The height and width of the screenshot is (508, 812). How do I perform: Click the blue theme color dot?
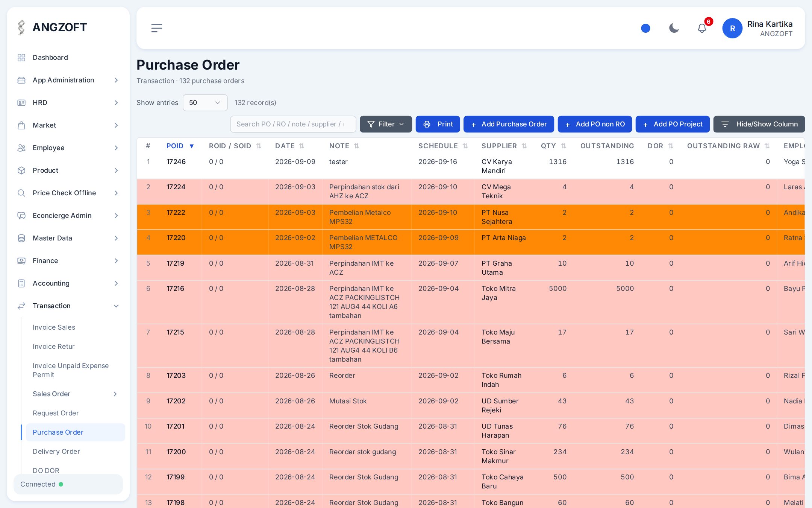pos(645,28)
